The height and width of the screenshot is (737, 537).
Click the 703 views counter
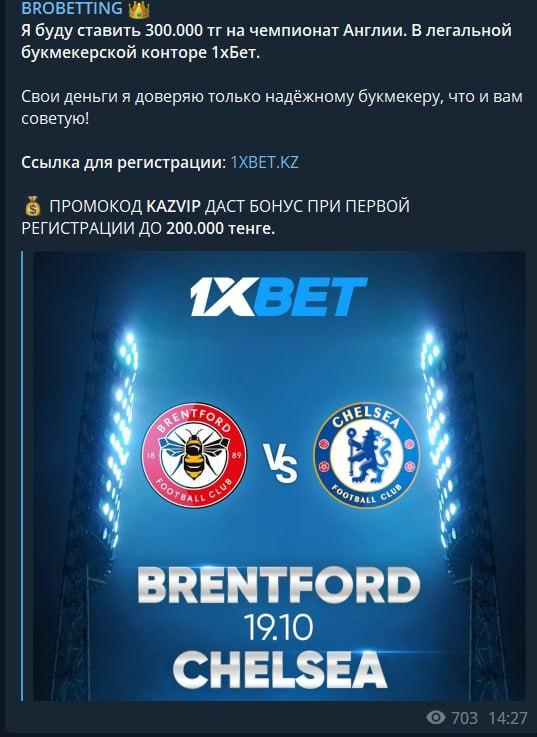coord(464,718)
